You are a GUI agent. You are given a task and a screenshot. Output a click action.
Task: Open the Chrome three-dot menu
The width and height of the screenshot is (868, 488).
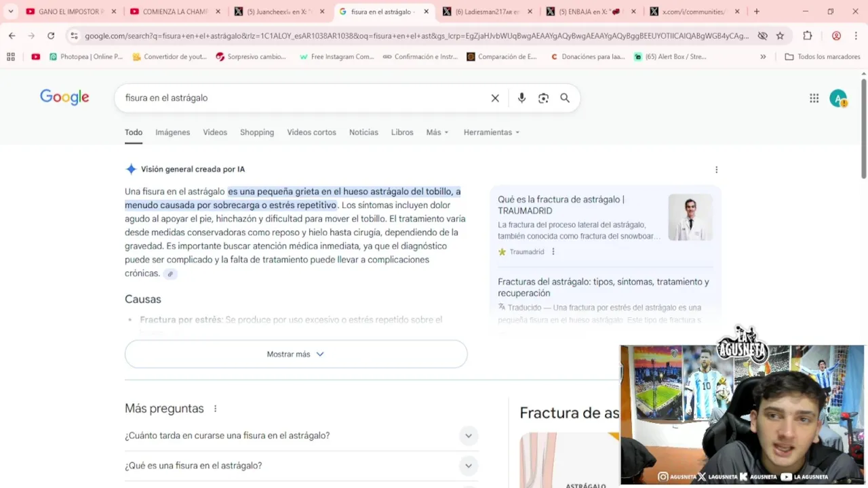pos(855,36)
